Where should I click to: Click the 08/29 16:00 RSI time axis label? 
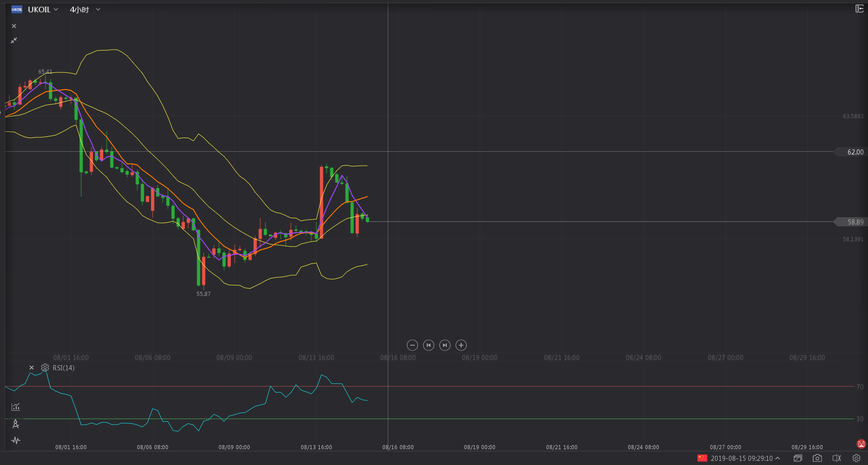pyautogui.click(x=807, y=447)
